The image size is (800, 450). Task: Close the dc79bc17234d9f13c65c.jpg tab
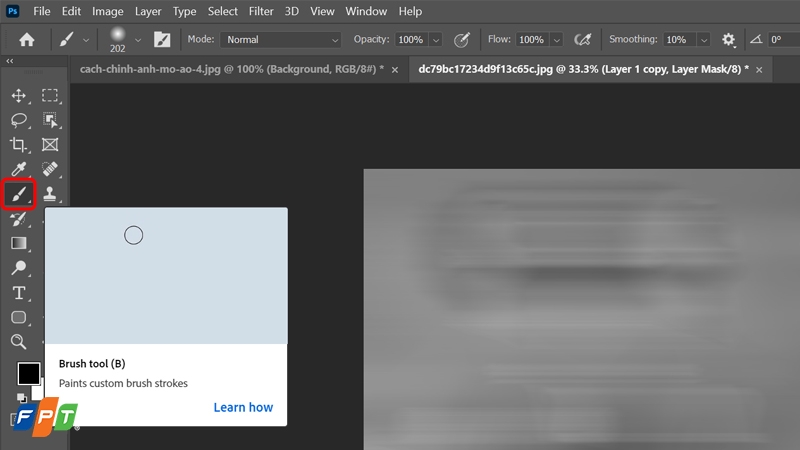pyautogui.click(x=759, y=70)
